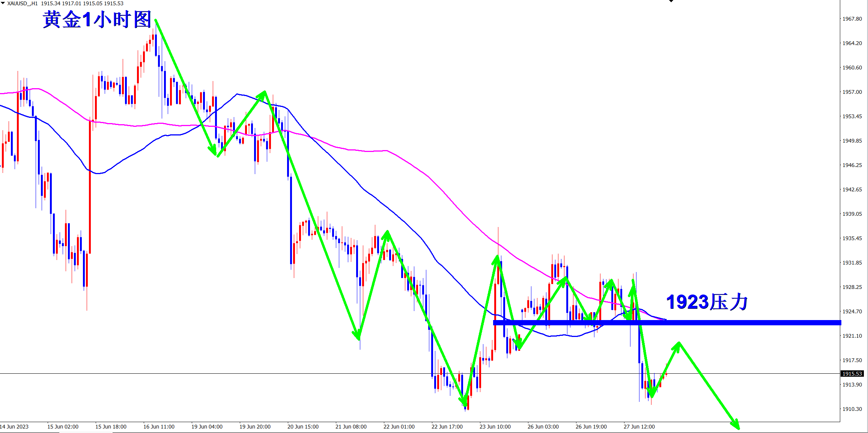Screen dimensions: 868x433
Task: Click the green arrowhead peak below the blue line
Action: tap(678, 344)
